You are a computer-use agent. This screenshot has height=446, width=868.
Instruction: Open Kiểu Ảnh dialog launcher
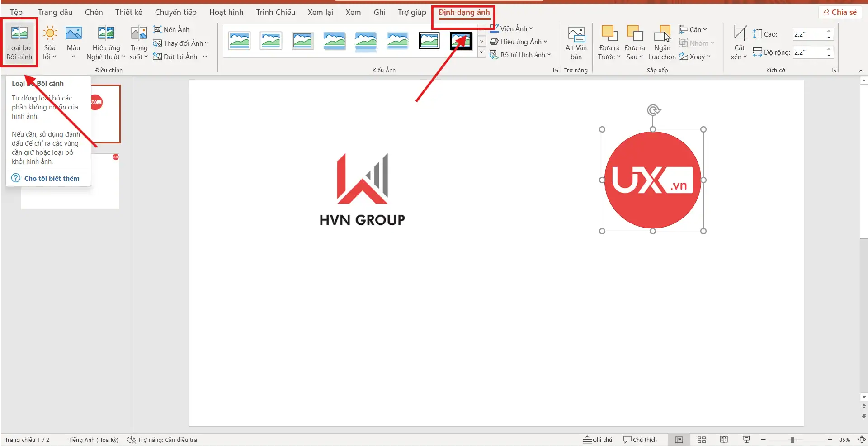[x=556, y=70]
